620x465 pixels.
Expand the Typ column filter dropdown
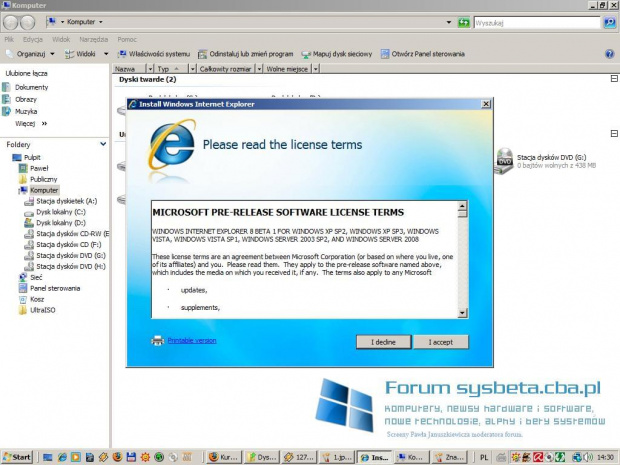click(192, 69)
